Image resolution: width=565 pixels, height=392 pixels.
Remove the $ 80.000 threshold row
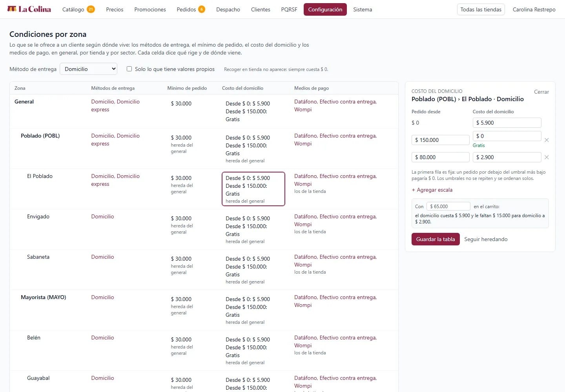click(x=547, y=157)
